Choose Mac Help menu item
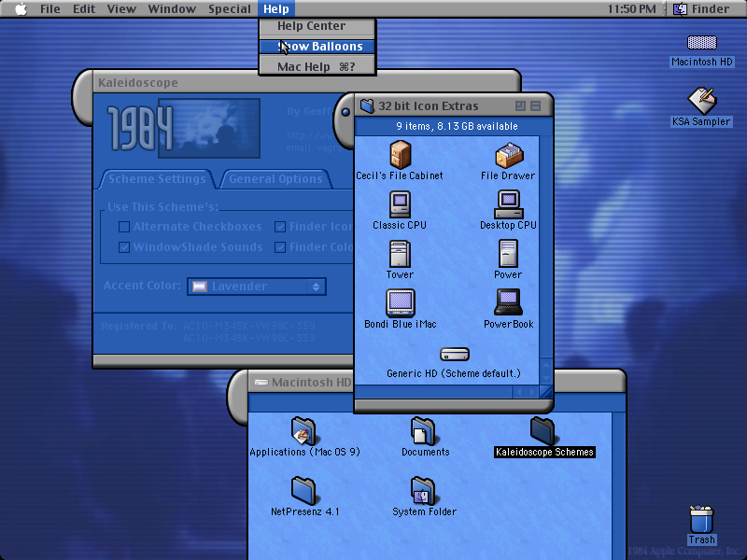Screen dimensions: 747x560 click(x=317, y=66)
